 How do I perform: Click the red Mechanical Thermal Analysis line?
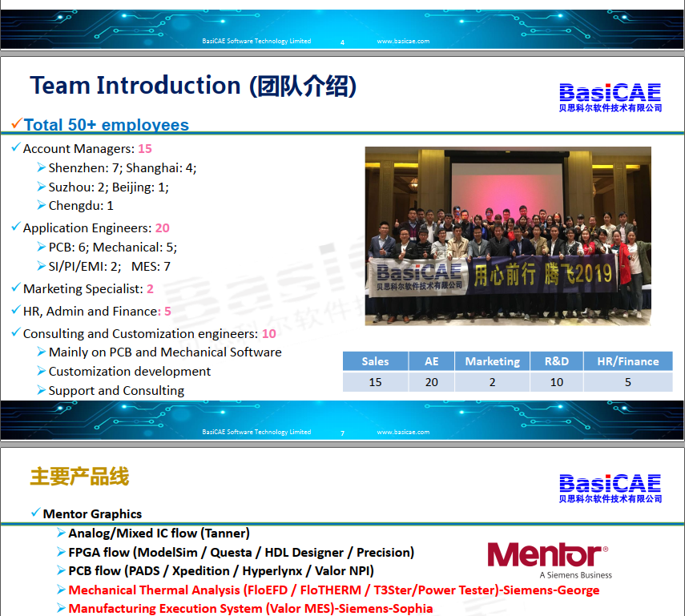point(333,590)
